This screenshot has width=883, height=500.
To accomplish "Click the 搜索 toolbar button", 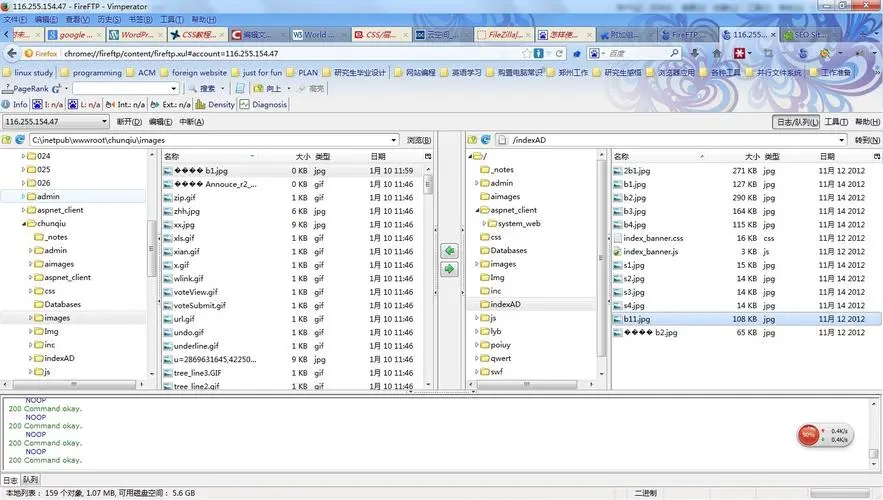I will (203, 88).
